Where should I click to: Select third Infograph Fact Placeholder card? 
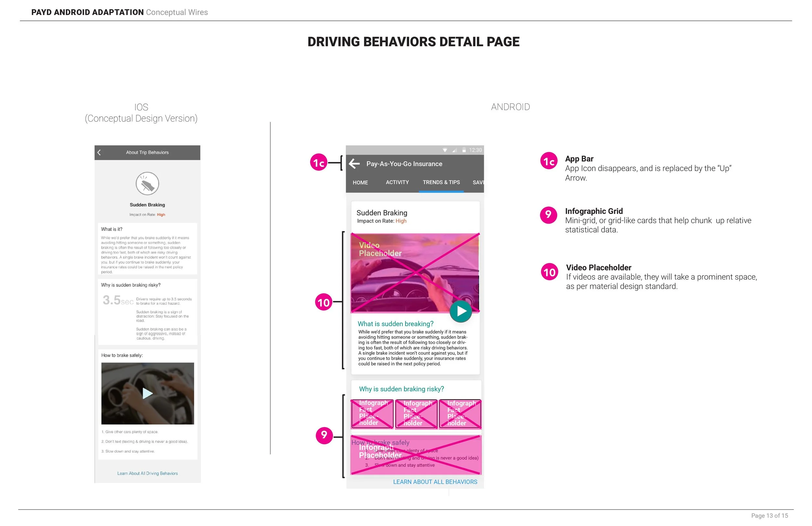point(460,414)
